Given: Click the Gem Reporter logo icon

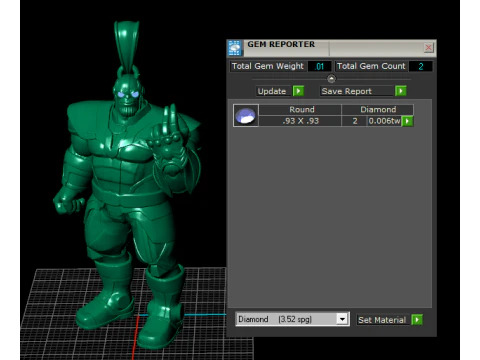Looking at the screenshot, I should click(x=235, y=48).
